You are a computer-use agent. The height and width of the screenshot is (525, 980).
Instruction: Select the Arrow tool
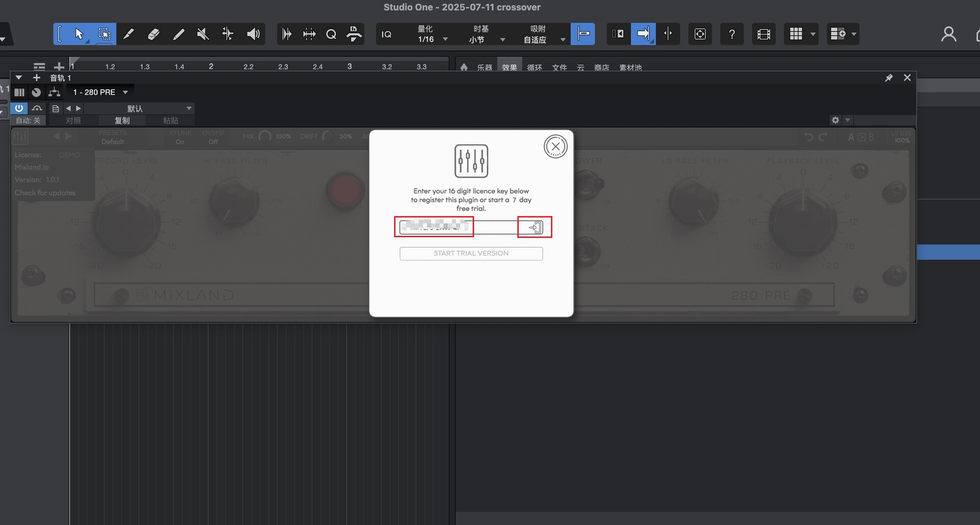click(79, 34)
